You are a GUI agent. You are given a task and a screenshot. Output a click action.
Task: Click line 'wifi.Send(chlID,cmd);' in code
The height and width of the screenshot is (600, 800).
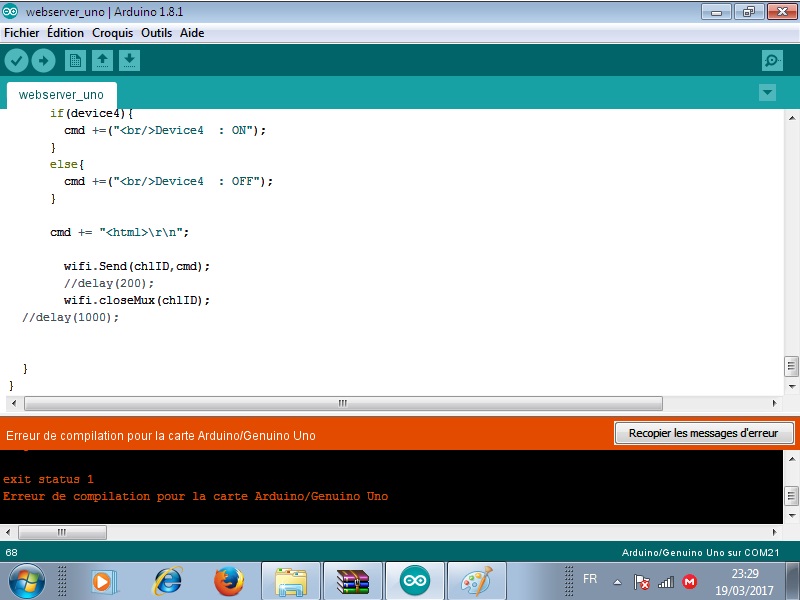(137, 266)
